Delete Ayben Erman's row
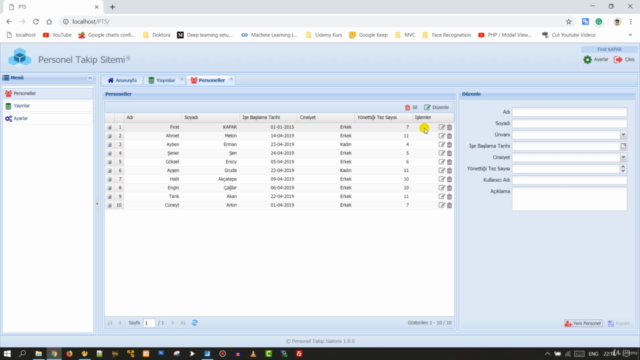This screenshot has height=360, width=640. [x=449, y=144]
